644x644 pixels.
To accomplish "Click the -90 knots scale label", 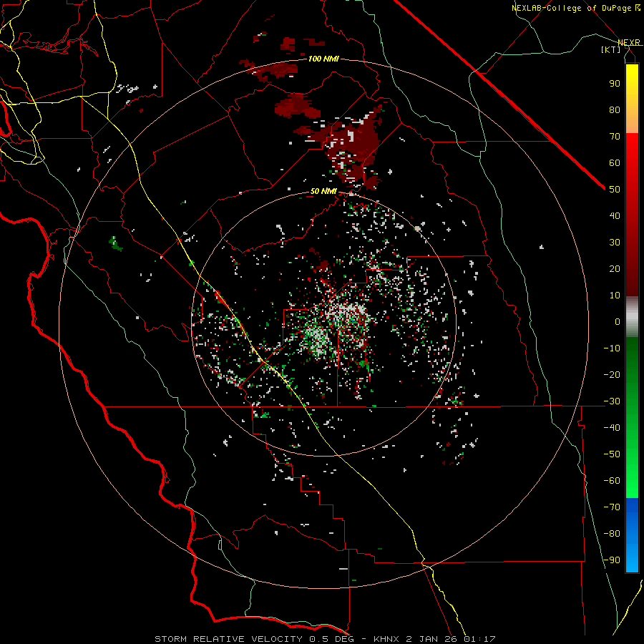I will click(612, 560).
